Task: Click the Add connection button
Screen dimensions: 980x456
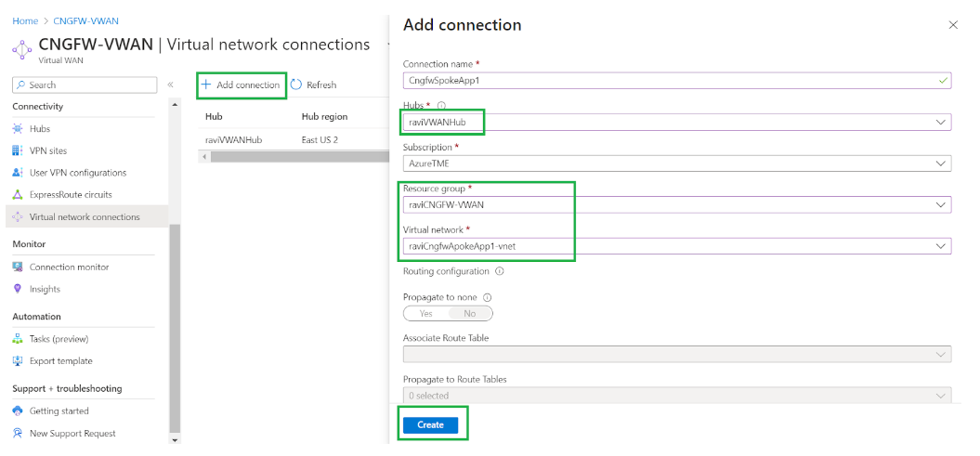Action: pos(241,85)
